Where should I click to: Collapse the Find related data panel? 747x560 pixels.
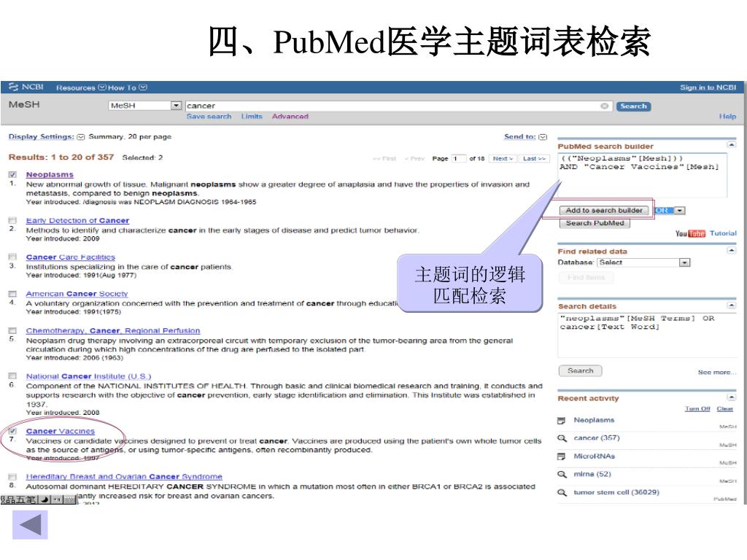731,250
